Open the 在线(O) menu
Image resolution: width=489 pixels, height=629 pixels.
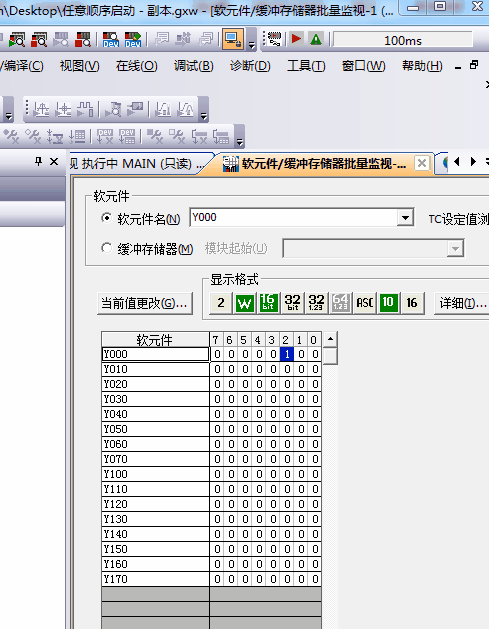[x=136, y=66]
